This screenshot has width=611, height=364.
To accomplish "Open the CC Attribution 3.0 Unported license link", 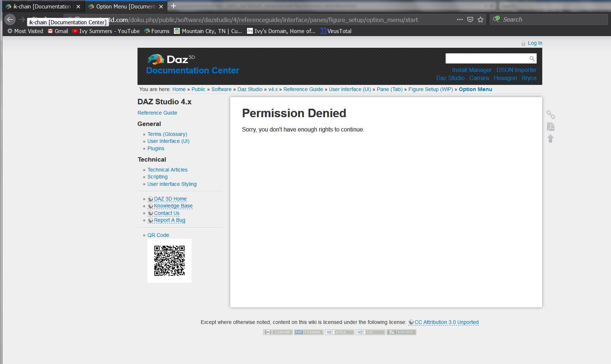I will click(x=444, y=322).
